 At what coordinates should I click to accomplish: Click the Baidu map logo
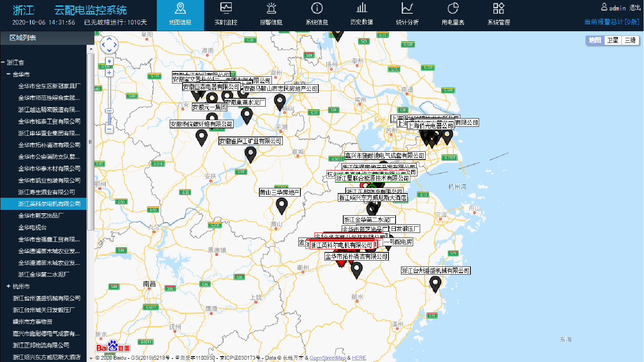coord(113,346)
